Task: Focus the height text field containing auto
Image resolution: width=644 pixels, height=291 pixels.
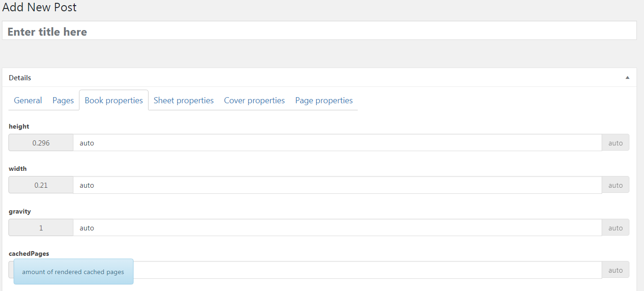Action: click(338, 143)
